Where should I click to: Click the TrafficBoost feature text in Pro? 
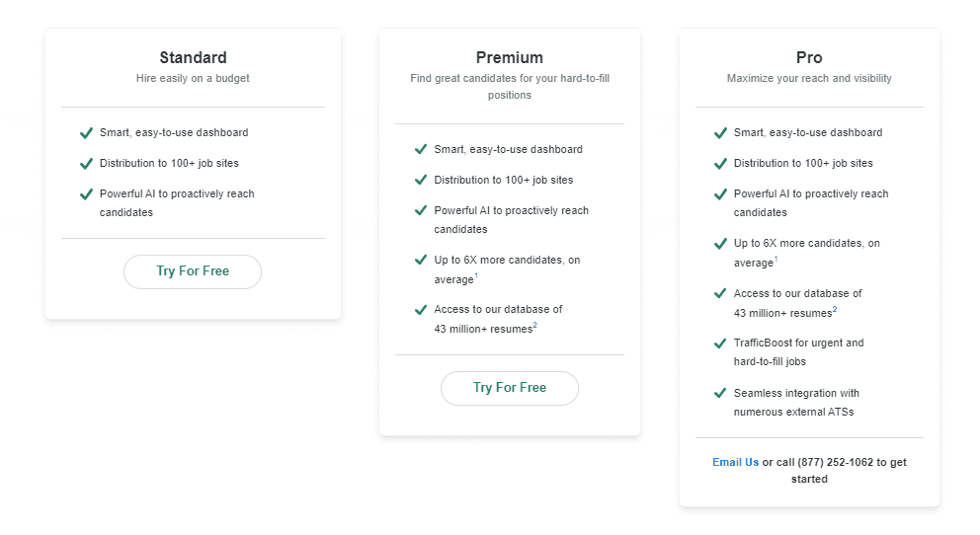(x=798, y=352)
